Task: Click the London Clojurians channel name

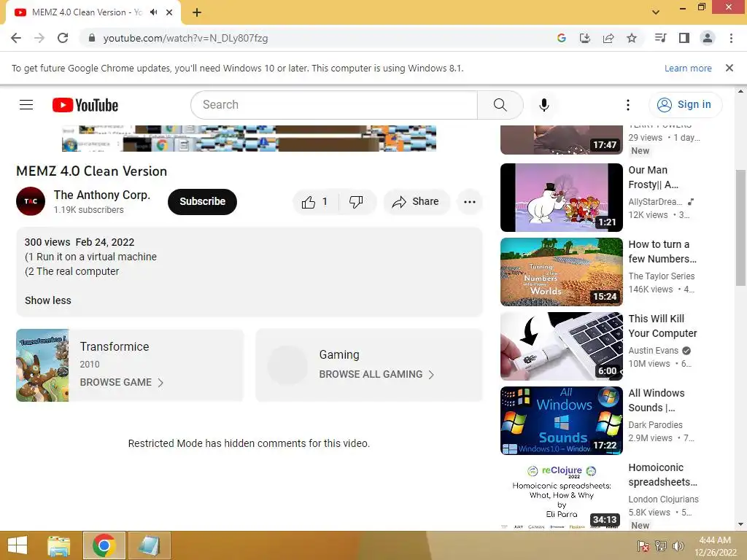Action: (663, 499)
